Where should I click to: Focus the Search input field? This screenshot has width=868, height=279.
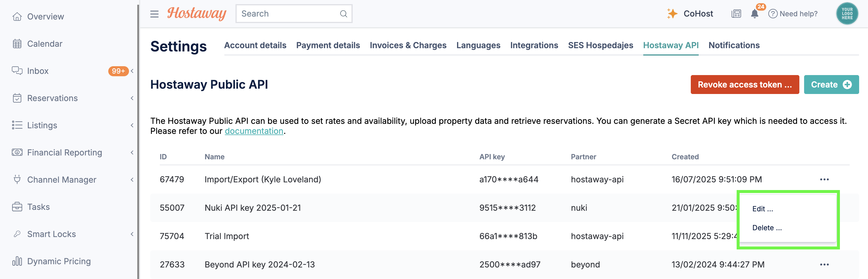pos(294,14)
